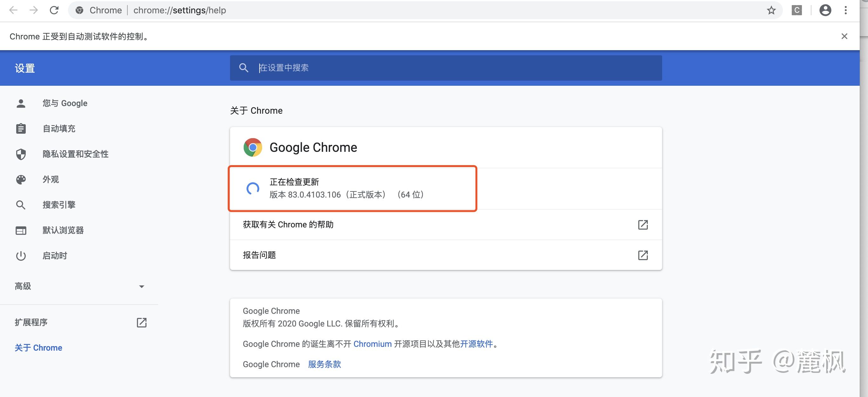868x397 pixels.
Task: Open the Chromium project link
Action: click(372, 344)
